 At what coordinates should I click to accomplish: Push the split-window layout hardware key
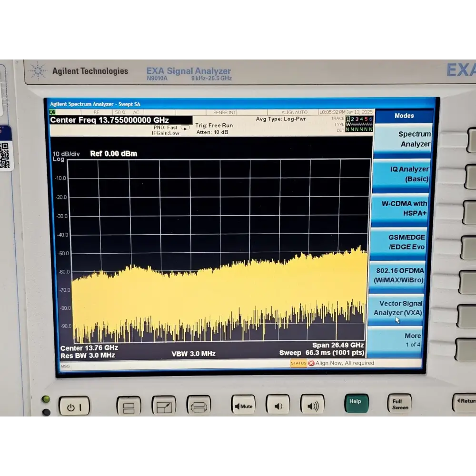tap(129, 407)
